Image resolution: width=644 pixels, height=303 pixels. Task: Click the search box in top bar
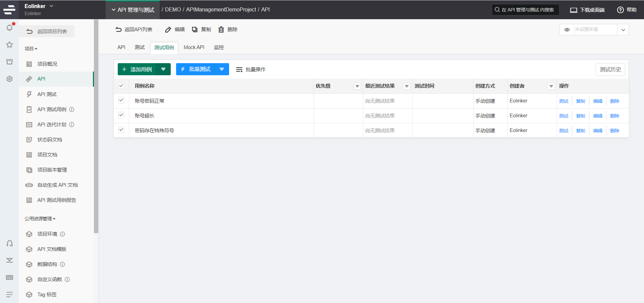pos(525,10)
